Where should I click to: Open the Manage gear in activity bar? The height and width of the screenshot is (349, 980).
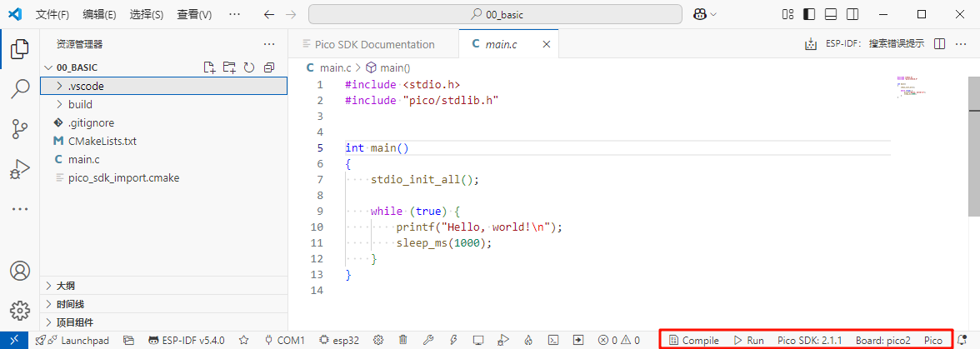coord(19,310)
